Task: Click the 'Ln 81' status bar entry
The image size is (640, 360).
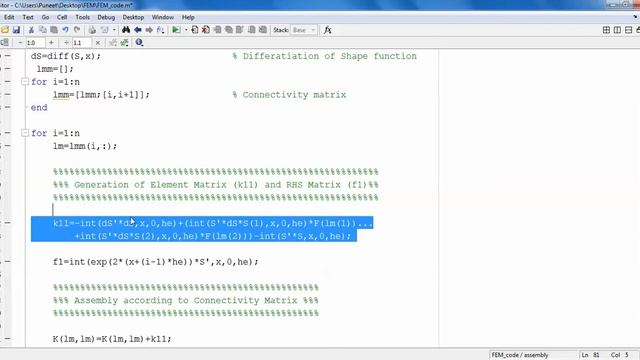Action: (x=591, y=355)
